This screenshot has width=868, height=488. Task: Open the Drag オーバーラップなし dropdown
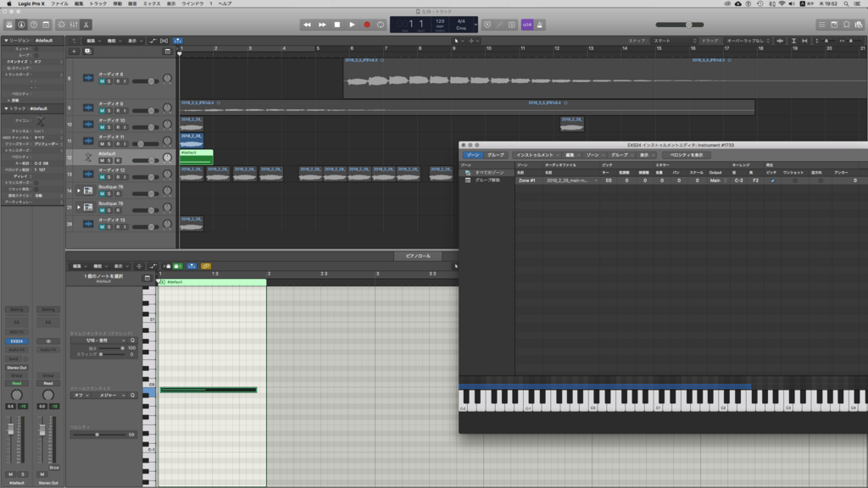748,41
